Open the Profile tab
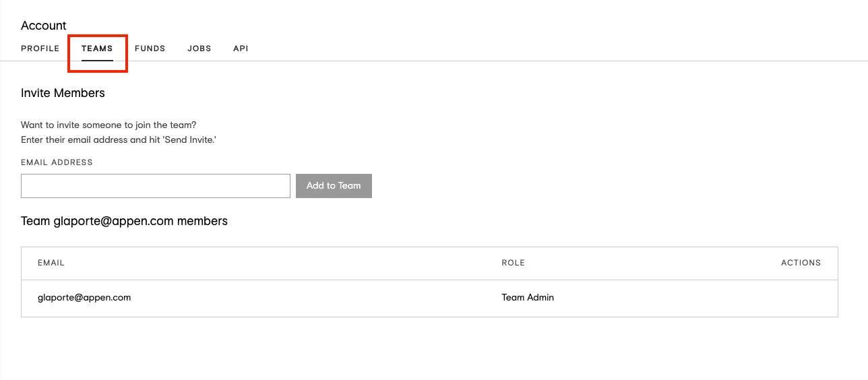The height and width of the screenshot is (380, 868). point(40,49)
